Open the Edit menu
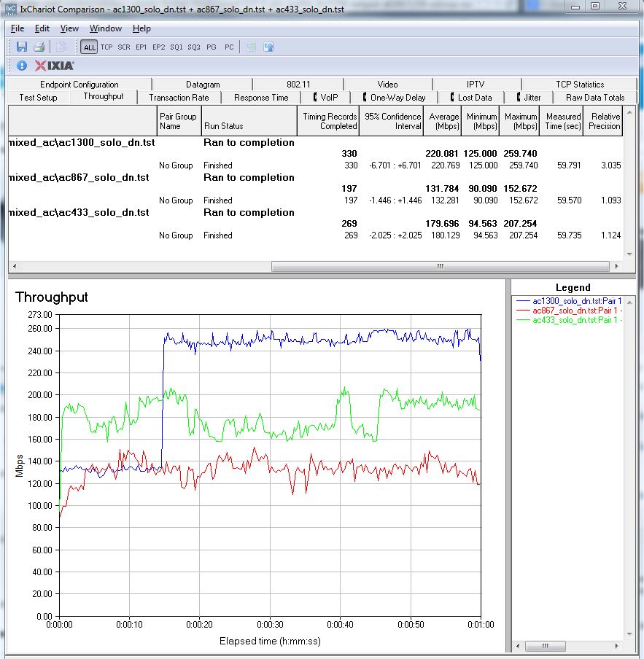644x659 pixels. (x=42, y=28)
